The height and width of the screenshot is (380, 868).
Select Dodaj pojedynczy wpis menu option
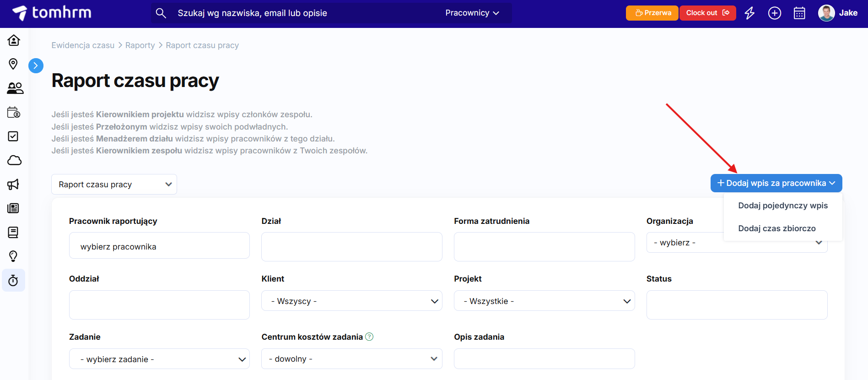782,206
